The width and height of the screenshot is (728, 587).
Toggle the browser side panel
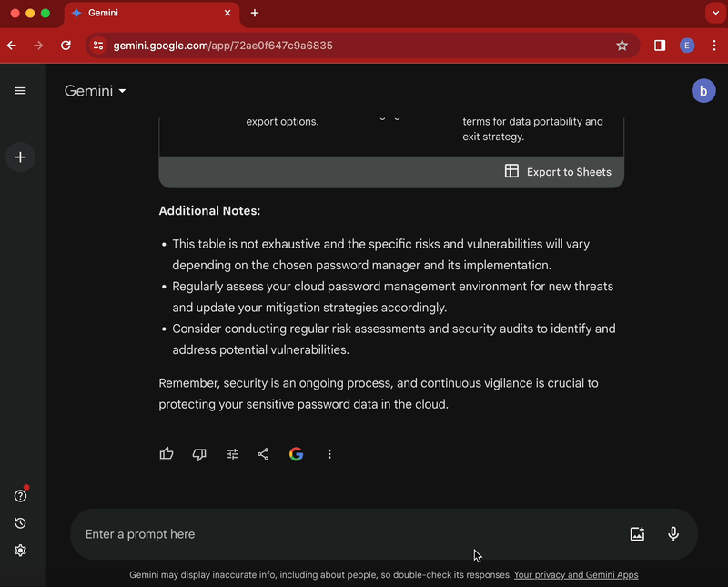660,45
